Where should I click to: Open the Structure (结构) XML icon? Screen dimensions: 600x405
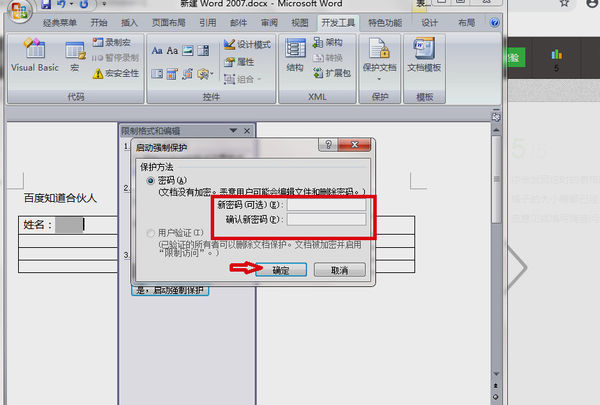point(295,48)
